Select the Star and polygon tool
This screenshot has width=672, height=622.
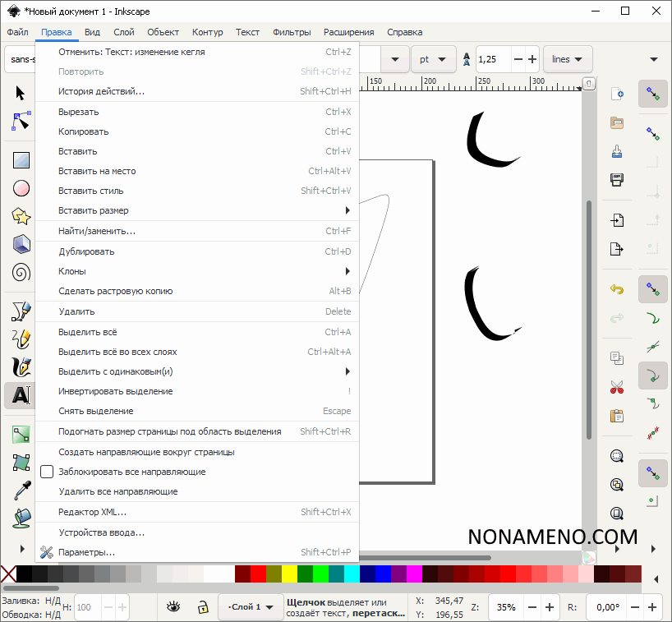[x=21, y=216]
